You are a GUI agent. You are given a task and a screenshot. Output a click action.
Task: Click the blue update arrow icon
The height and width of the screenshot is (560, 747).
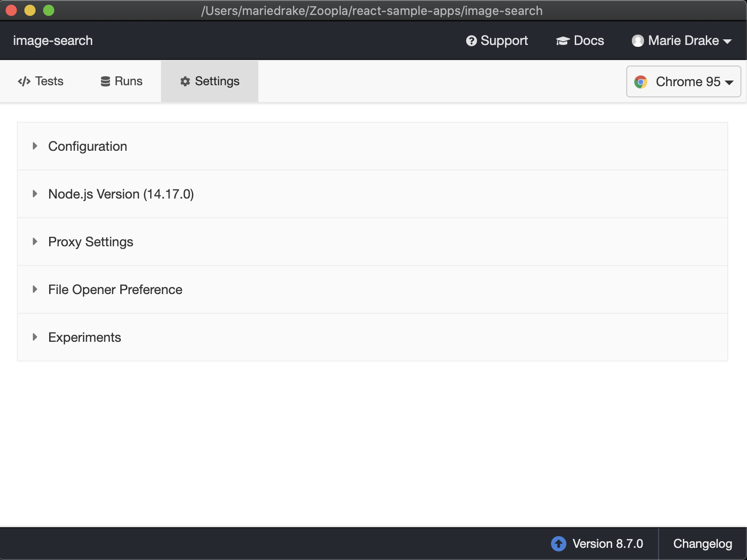click(x=558, y=544)
